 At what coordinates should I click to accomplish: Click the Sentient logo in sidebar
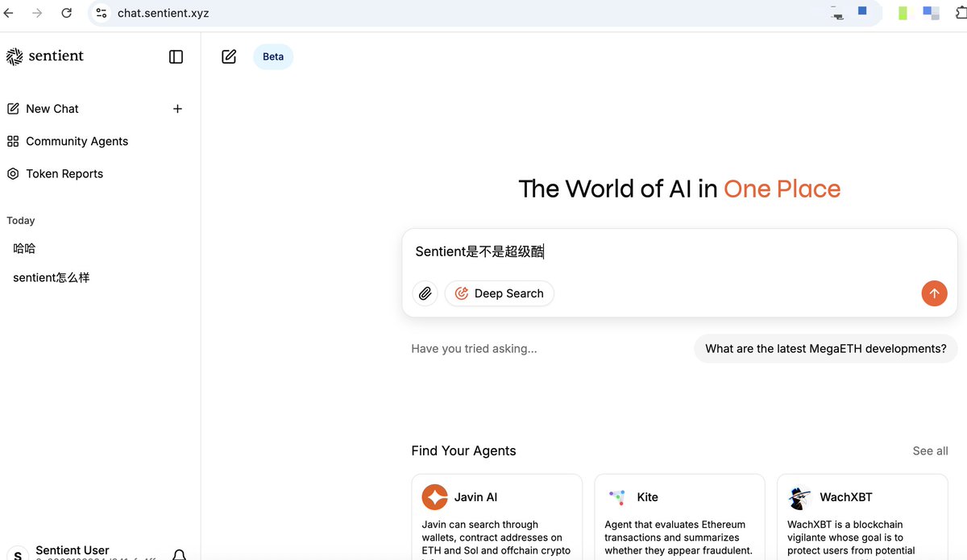tap(45, 56)
